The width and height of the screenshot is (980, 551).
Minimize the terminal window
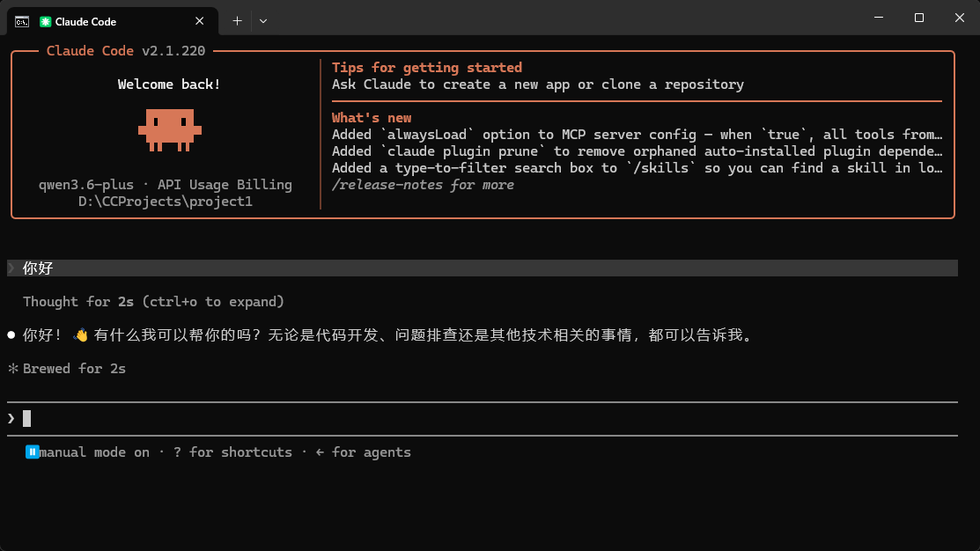879,18
